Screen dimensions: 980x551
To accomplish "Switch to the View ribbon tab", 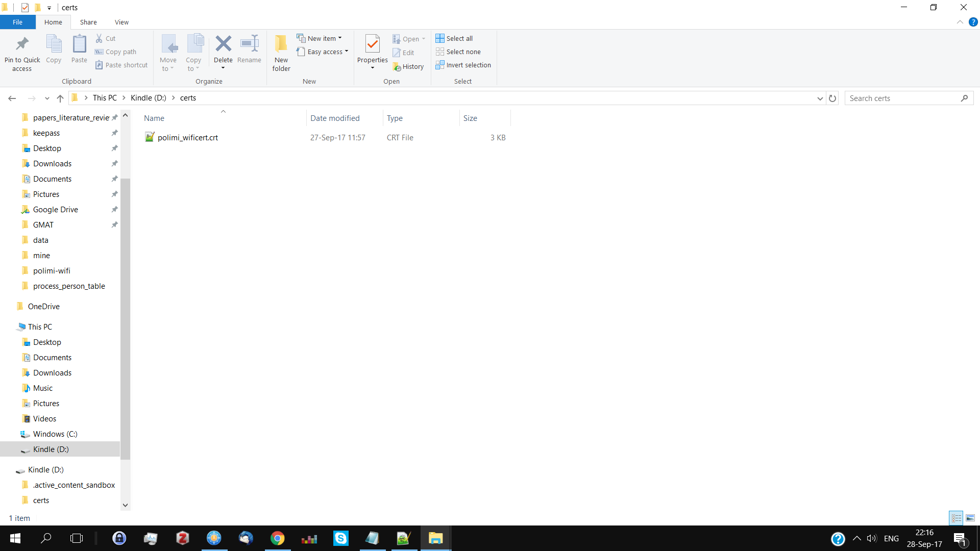I will 121,22.
